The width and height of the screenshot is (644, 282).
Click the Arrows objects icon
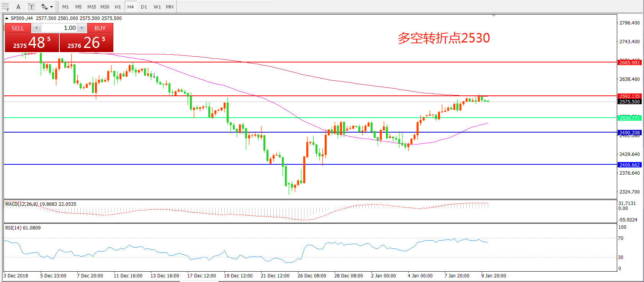(44, 7)
